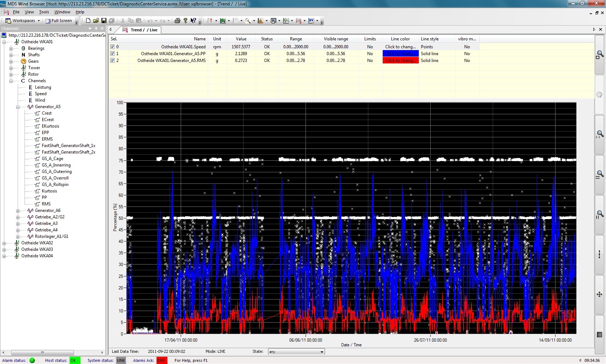Uncheck channel 0 Speed checkbox

tap(112, 47)
